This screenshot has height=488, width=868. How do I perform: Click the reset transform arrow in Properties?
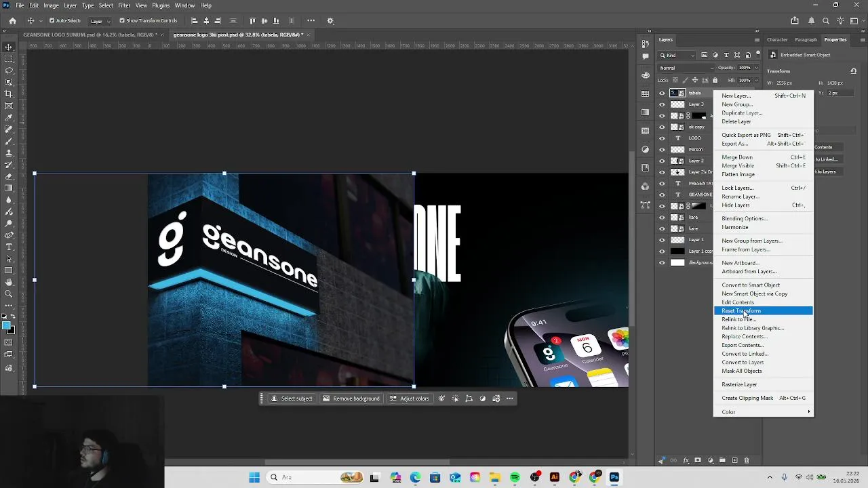tap(853, 71)
